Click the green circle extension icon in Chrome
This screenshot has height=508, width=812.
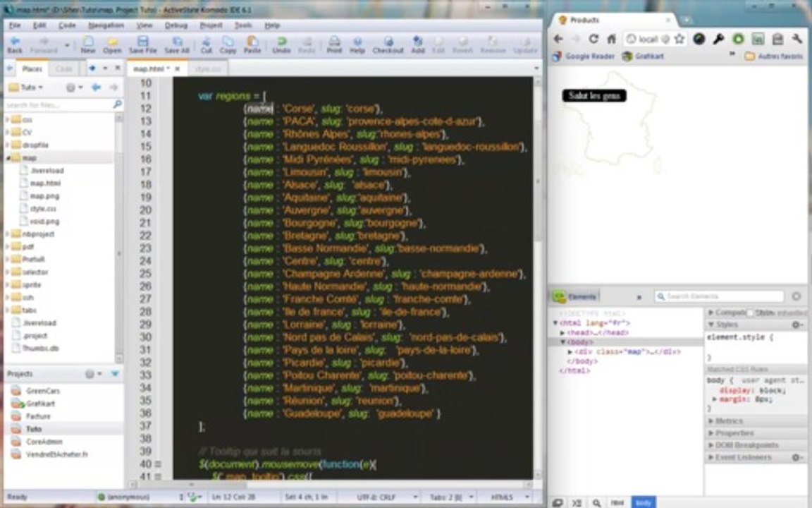coord(738,39)
